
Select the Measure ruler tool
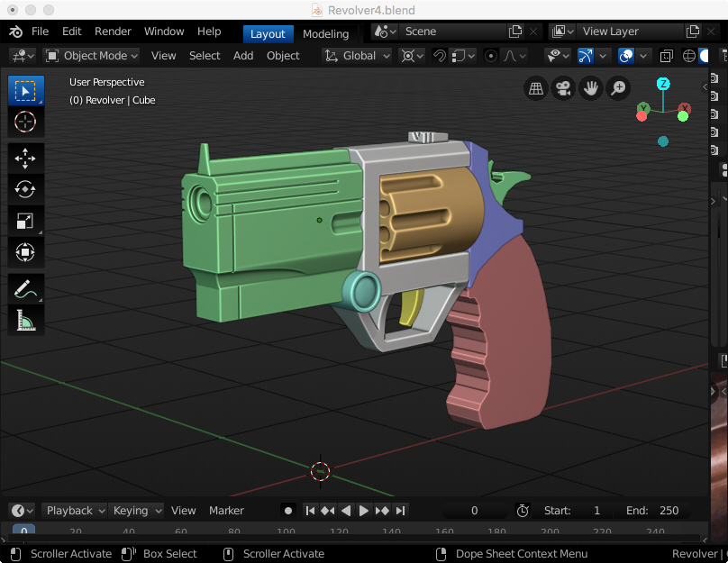tap(25, 321)
